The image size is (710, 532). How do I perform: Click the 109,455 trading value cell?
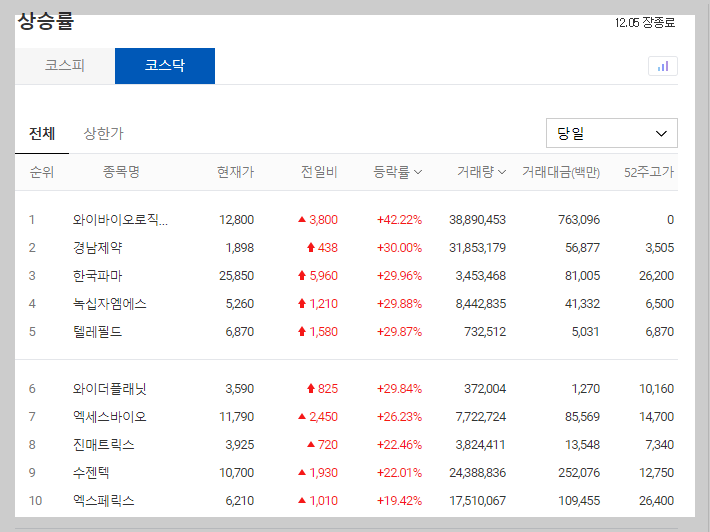click(x=579, y=501)
